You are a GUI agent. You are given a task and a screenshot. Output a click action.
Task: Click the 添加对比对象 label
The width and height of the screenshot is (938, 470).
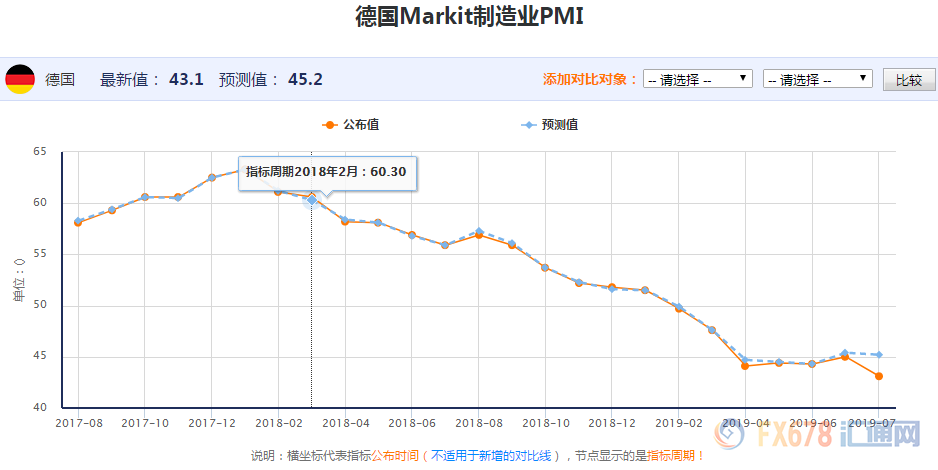click(x=590, y=79)
